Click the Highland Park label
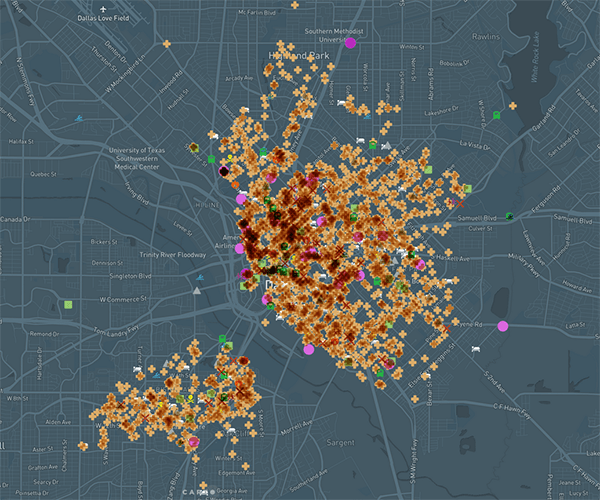Image resolution: width=600 pixels, height=500 pixels. [x=299, y=56]
